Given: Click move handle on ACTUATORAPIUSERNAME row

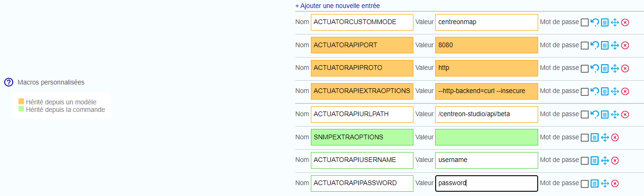Looking at the screenshot, I should pos(605,161).
